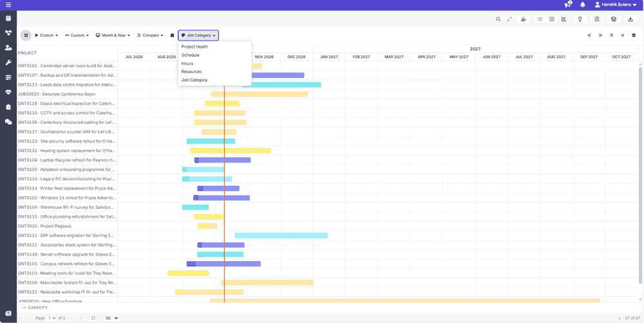The height and width of the screenshot is (323, 644).
Task: Open the Compact density dropdown
Action: pos(150,35)
